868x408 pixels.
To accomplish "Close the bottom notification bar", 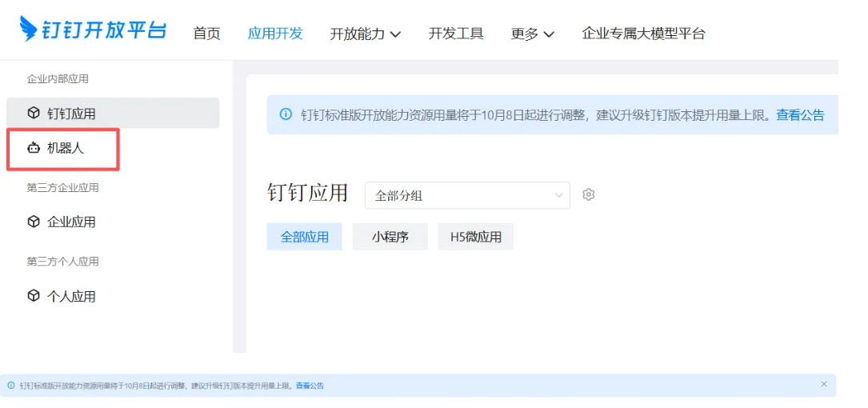I will point(824,384).
